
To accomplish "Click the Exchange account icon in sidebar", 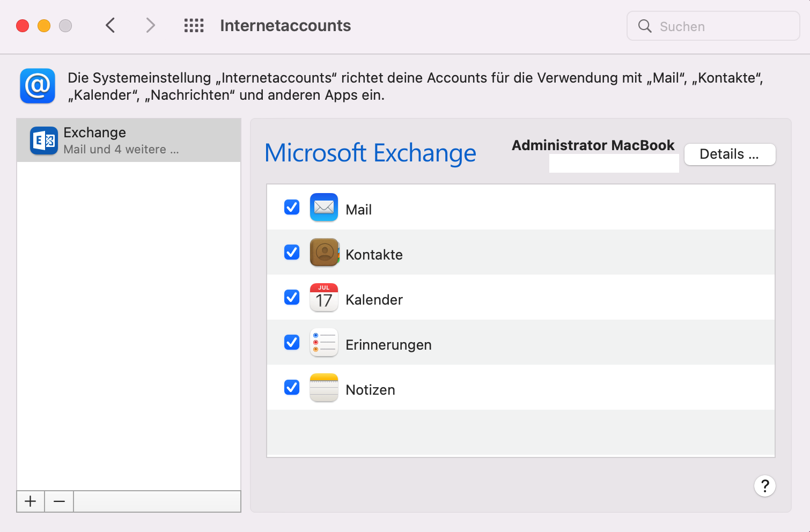I will point(44,141).
